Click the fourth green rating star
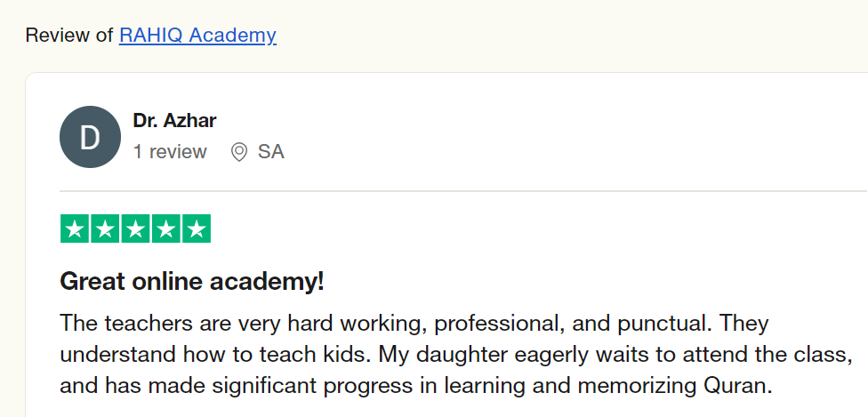The height and width of the screenshot is (417, 868). [x=165, y=229]
